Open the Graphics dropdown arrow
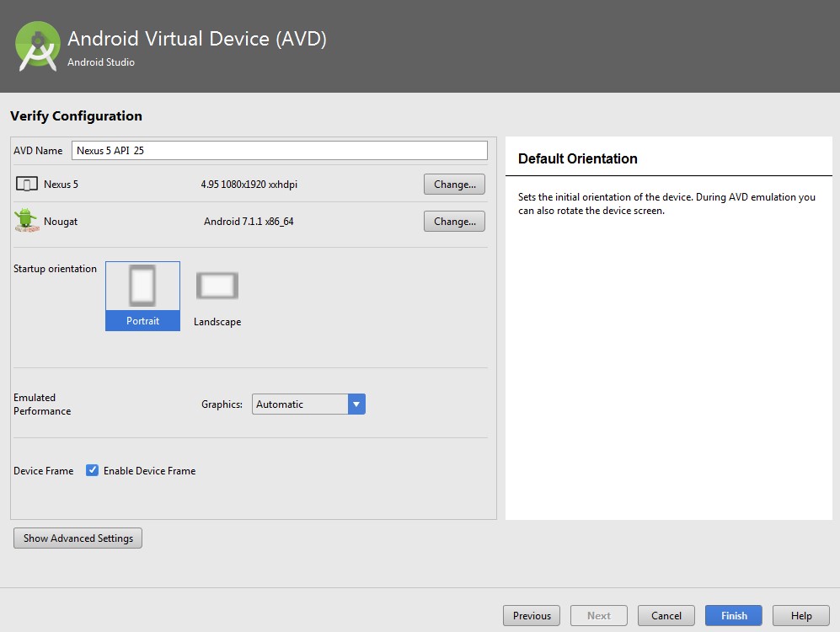Viewport: 840px width, 632px height. [356, 404]
